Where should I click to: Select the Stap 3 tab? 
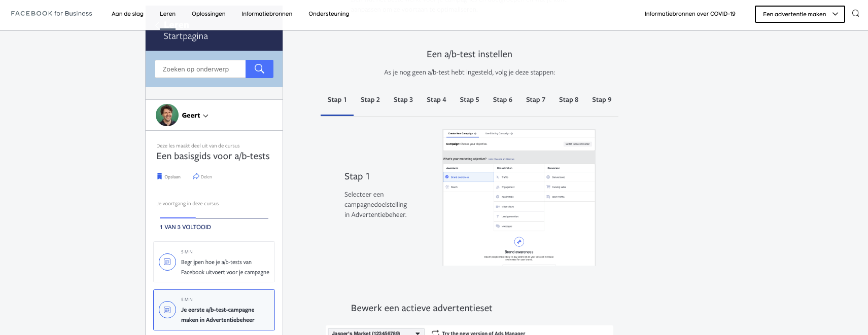point(403,100)
